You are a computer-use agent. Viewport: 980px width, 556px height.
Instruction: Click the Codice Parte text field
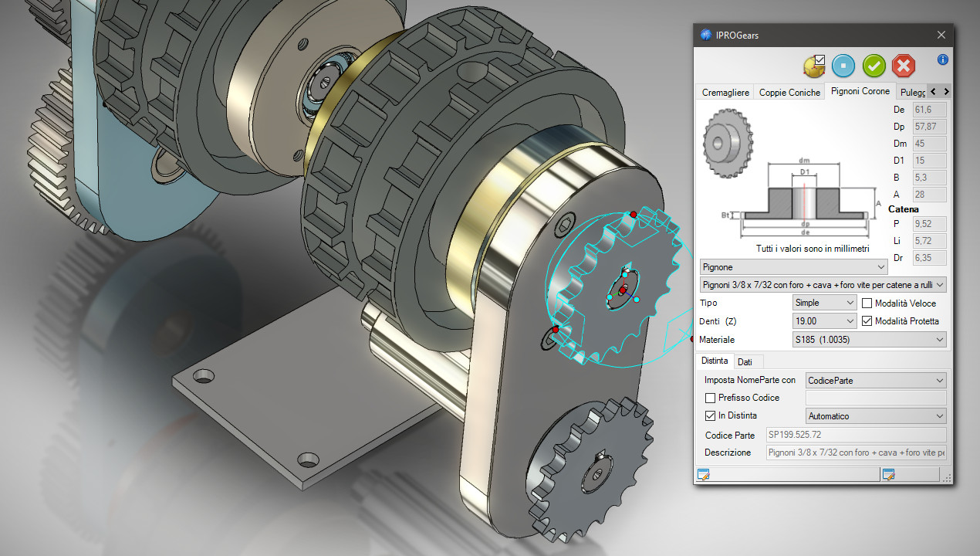tap(856, 435)
